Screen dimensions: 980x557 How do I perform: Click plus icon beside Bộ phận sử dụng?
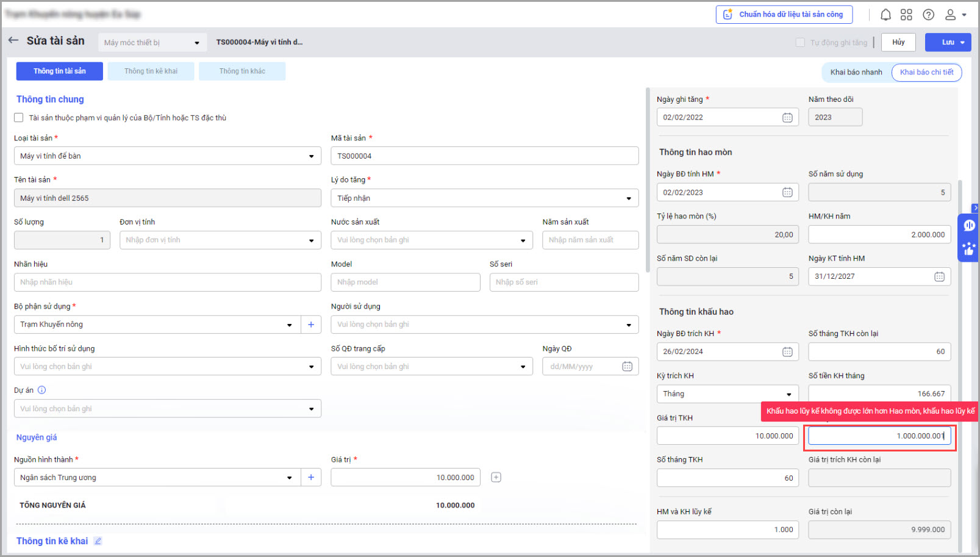[x=311, y=325]
